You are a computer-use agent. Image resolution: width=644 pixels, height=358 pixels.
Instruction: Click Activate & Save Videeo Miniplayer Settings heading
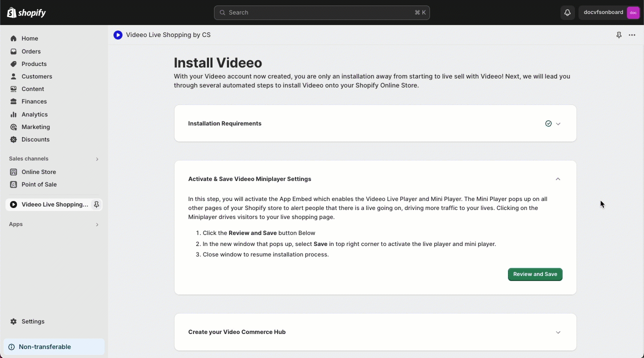249,179
